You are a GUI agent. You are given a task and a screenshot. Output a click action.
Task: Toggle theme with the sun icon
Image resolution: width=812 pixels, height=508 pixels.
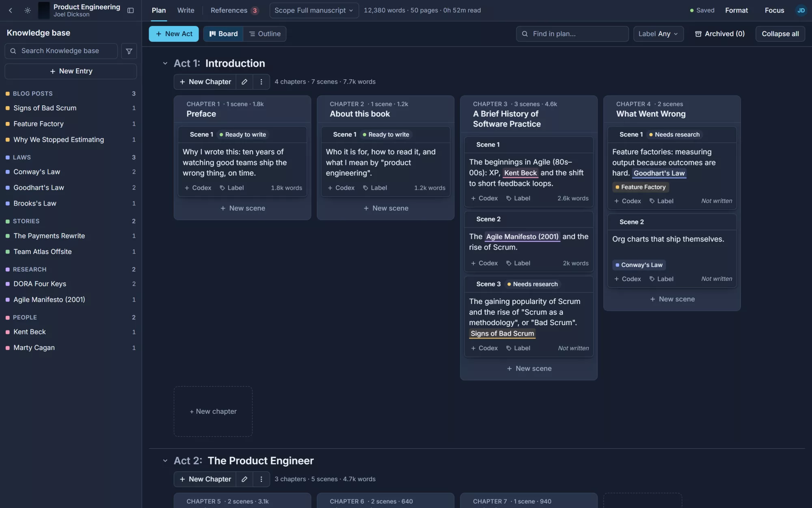coord(27,11)
